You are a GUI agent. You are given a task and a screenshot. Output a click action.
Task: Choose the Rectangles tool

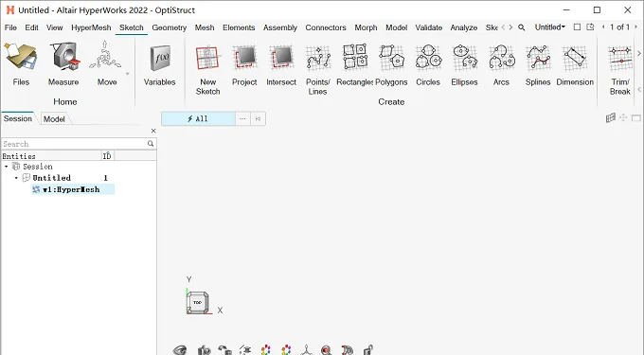click(355, 63)
